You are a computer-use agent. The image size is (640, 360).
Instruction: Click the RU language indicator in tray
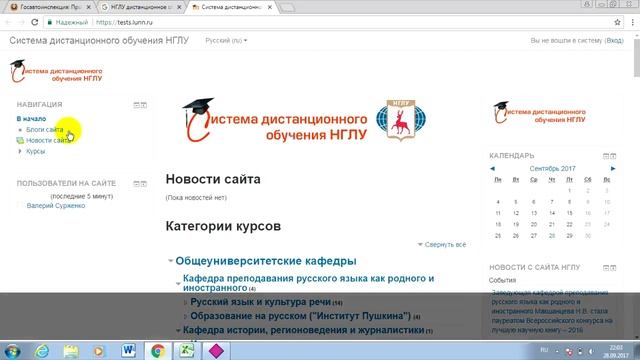tap(544, 350)
